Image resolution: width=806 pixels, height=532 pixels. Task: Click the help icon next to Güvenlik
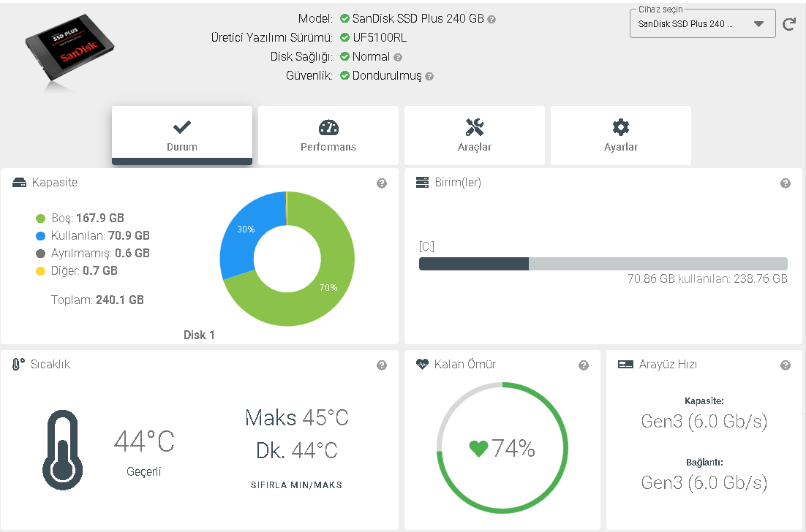[429, 77]
